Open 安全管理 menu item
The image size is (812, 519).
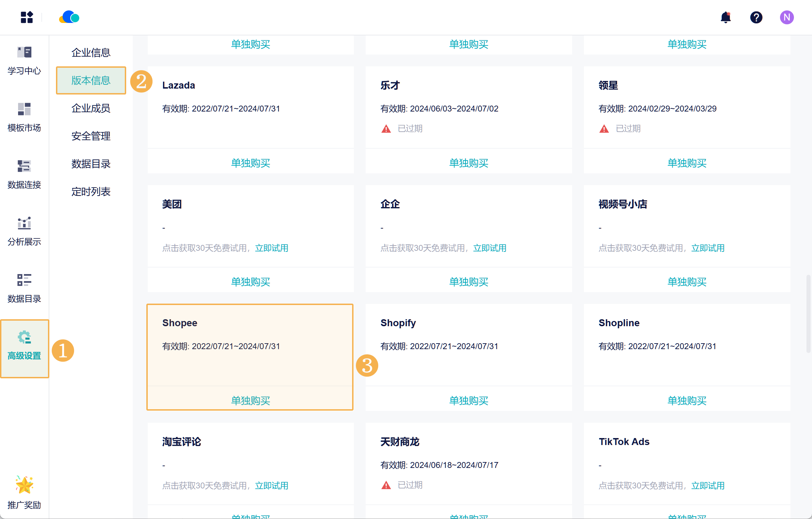coord(91,136)
